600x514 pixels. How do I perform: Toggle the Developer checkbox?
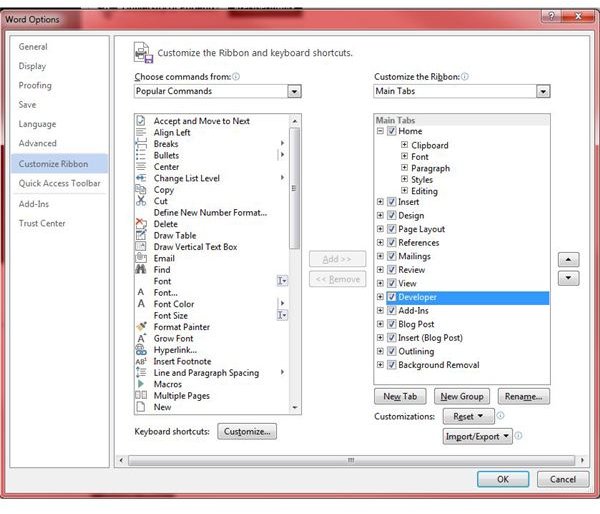(x=391, y=297)
